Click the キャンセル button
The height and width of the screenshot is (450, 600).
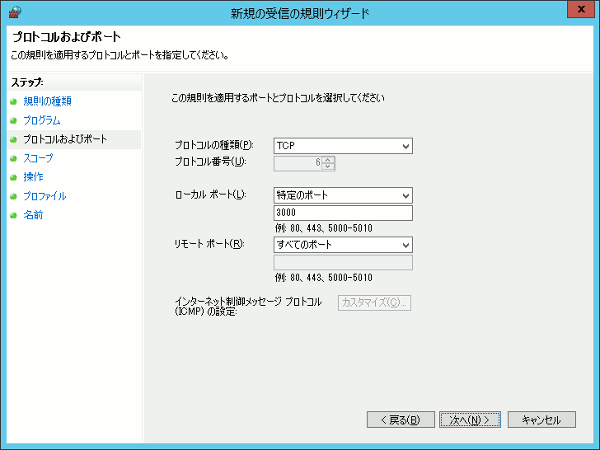[541, 420]
